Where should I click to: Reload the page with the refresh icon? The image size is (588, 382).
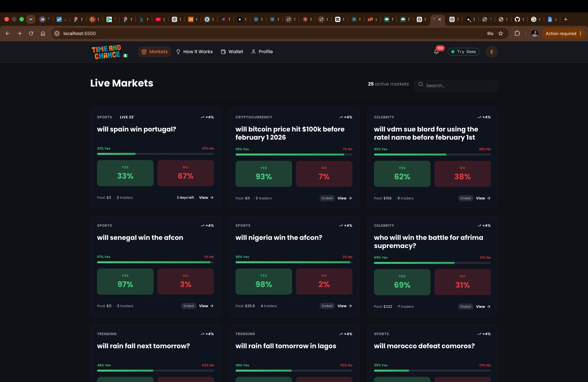(x=31, y=33)
